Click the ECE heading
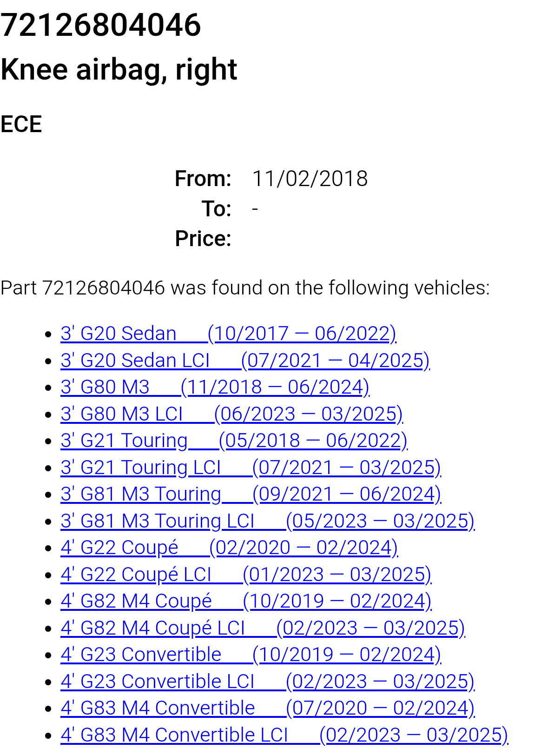Screen dimensions: 542x756 21,124
